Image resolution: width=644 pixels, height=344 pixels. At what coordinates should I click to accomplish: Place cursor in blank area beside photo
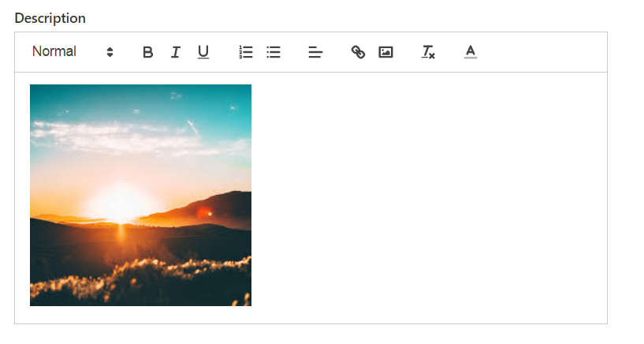[x=427, y=195]
